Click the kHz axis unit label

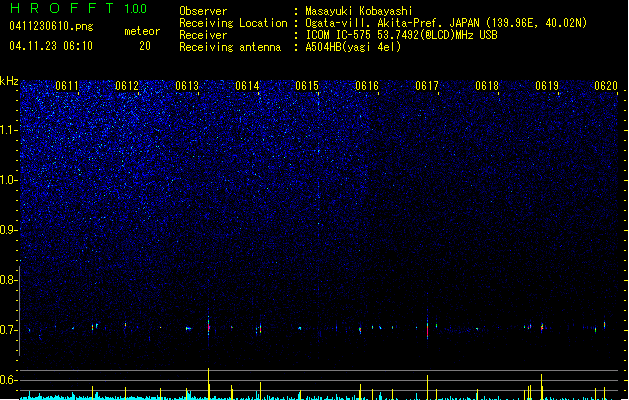[x=9, y=81]
